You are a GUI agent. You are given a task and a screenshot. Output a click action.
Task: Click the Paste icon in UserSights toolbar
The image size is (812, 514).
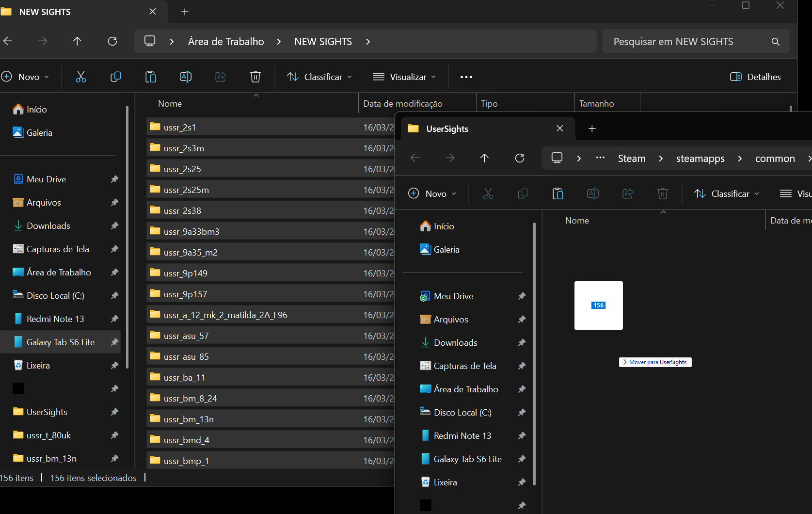(557, 193)
